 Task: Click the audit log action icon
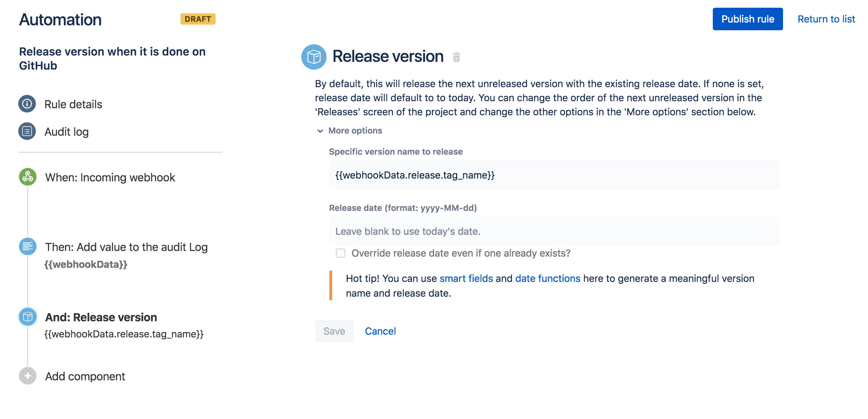click(x=28, y=246)
